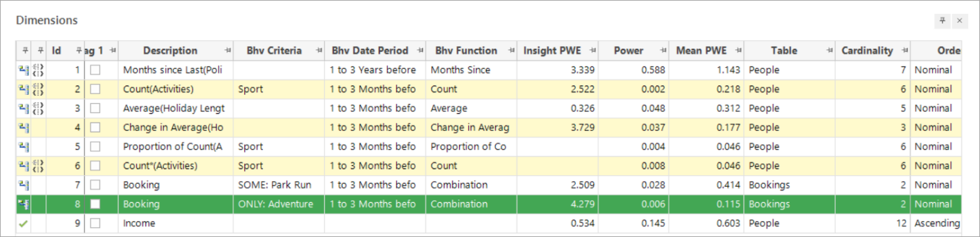Pin the Bhv Date Period column
Image resolution: width=980 pixels, height=237 pixels.
[421, 51]
